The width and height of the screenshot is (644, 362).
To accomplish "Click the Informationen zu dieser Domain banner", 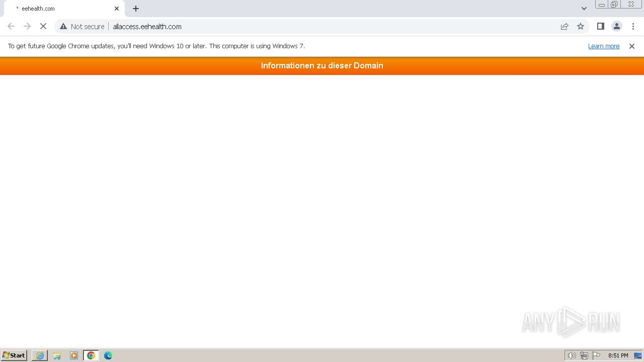I will 322,66.
